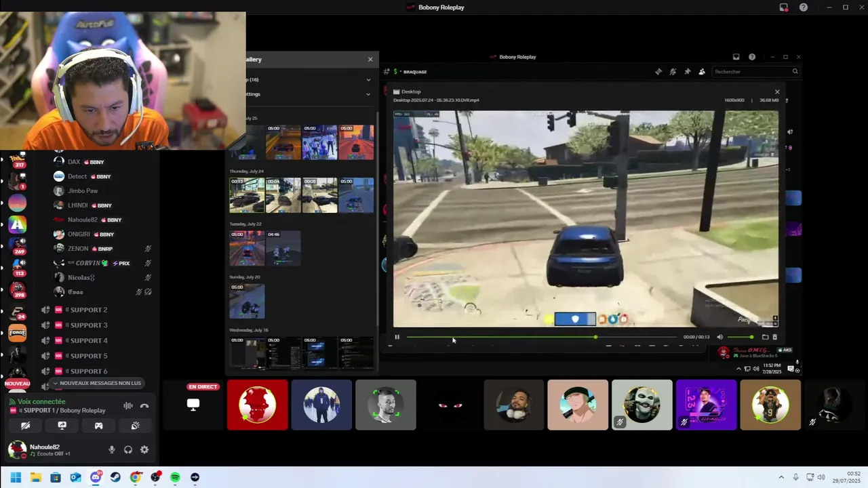This screenshot has height=488, width=868.
Task: Open inbox icon in main title bar
Action: click(x=784, y=7)
